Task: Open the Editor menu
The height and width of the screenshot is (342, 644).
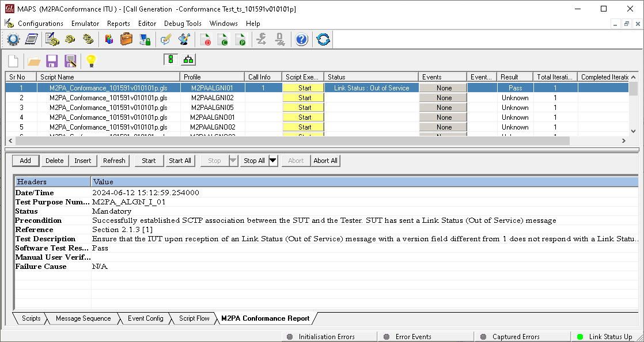Action: tap(147, 24)
